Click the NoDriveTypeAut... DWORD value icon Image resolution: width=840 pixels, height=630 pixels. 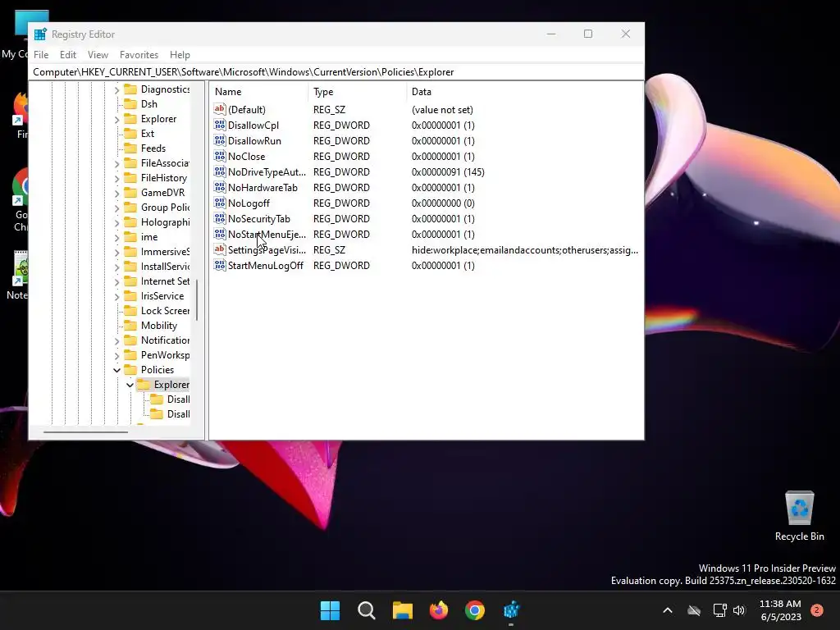pos(220,172)
